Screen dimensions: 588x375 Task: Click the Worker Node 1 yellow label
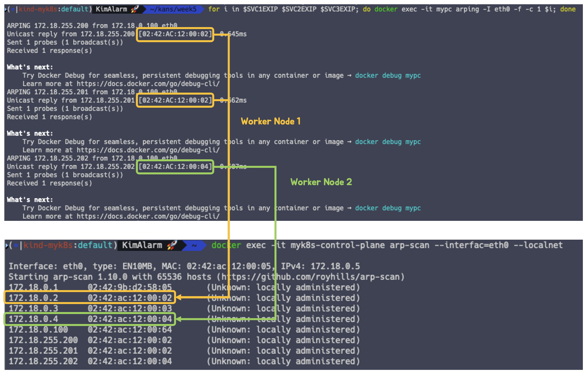[270, 121]
